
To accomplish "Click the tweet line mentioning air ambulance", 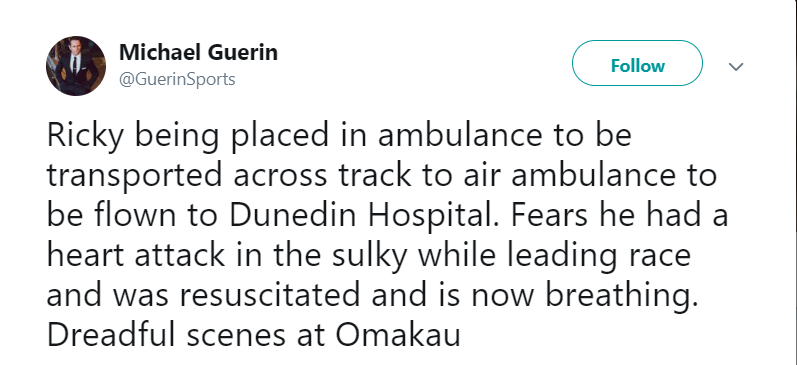I will [x=382, y=177].
